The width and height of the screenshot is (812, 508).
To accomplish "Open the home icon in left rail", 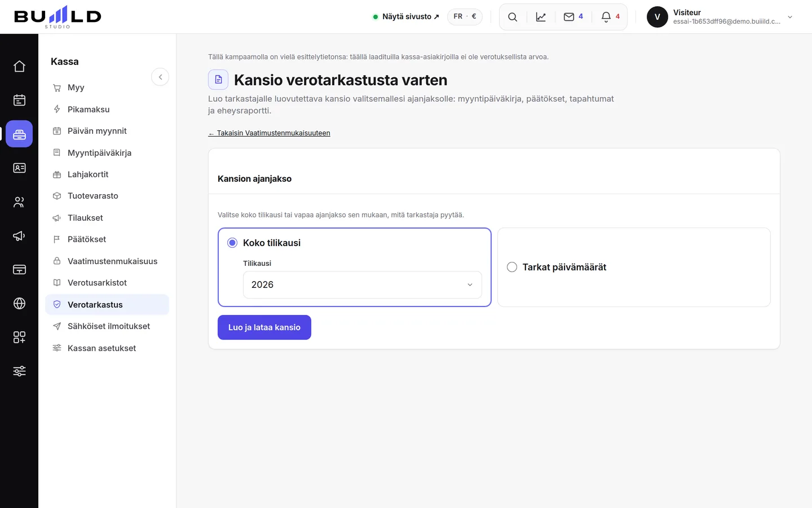I will [x=19, y=66].
